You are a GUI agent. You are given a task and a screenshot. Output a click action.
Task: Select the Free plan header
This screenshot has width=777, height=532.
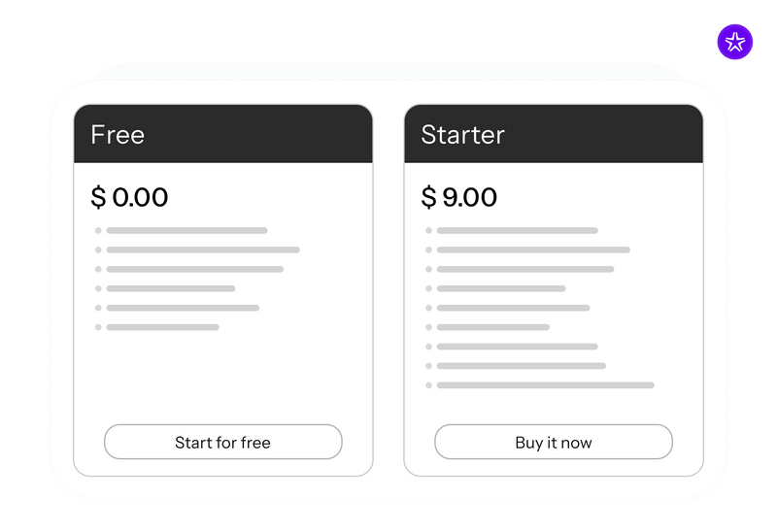click(222, 134)
